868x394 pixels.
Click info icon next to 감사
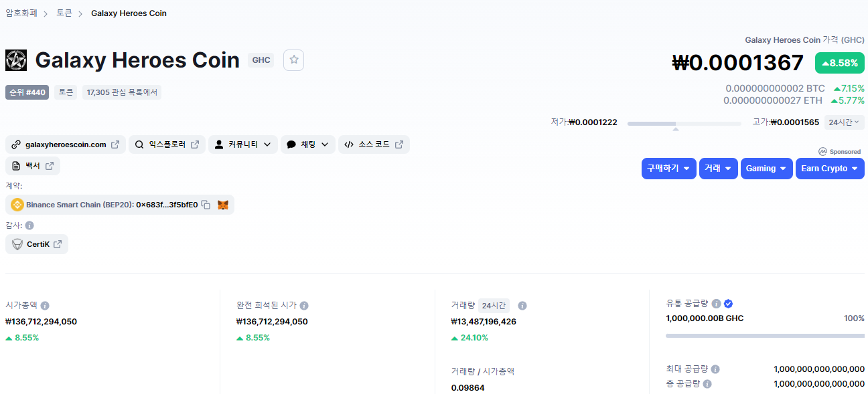coord(29,225)
